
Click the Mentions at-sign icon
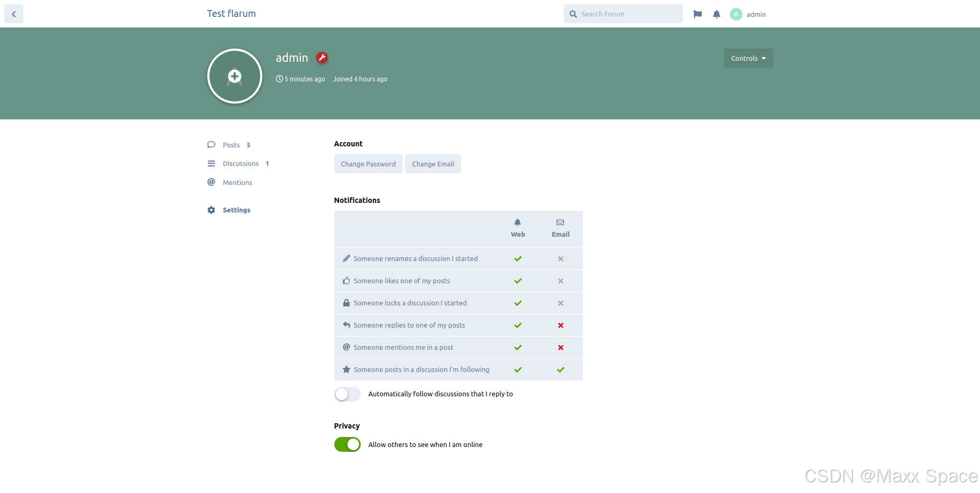[x=212, y=182]
